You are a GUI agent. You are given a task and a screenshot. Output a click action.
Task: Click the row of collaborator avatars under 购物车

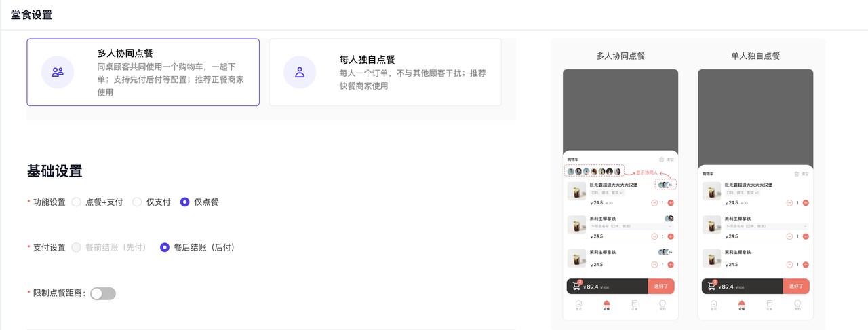point(594,172)
